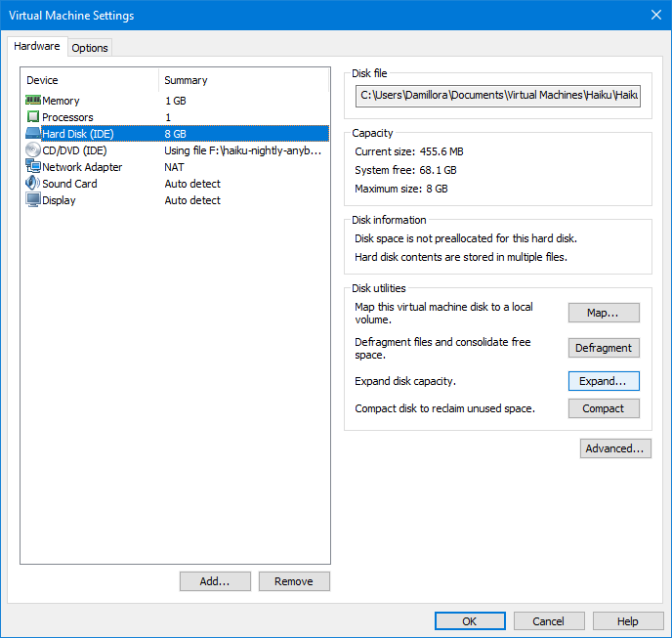
Task: Select the Hard Disk (IDE) icon
Action: coord(32,134)
